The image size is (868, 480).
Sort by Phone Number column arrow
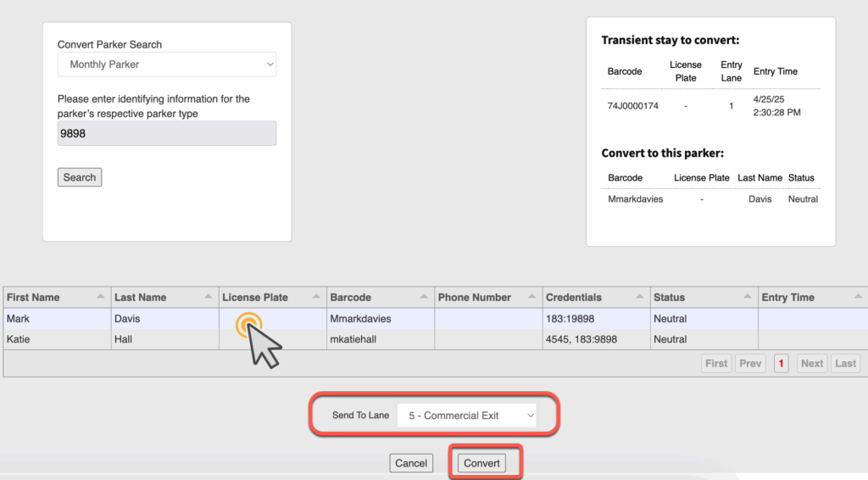[x=531, y=297]
